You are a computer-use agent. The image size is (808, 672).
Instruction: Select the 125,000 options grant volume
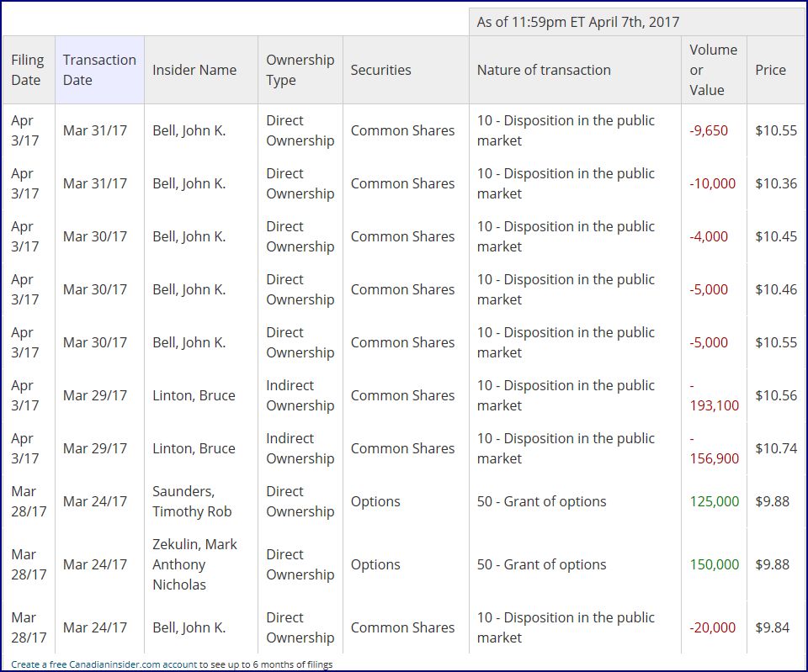[x=714, y=501]
